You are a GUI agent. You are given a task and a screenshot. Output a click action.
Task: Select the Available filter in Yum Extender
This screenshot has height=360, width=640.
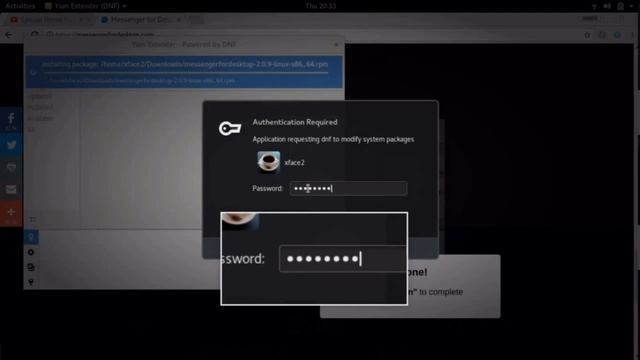coord(41,118)
